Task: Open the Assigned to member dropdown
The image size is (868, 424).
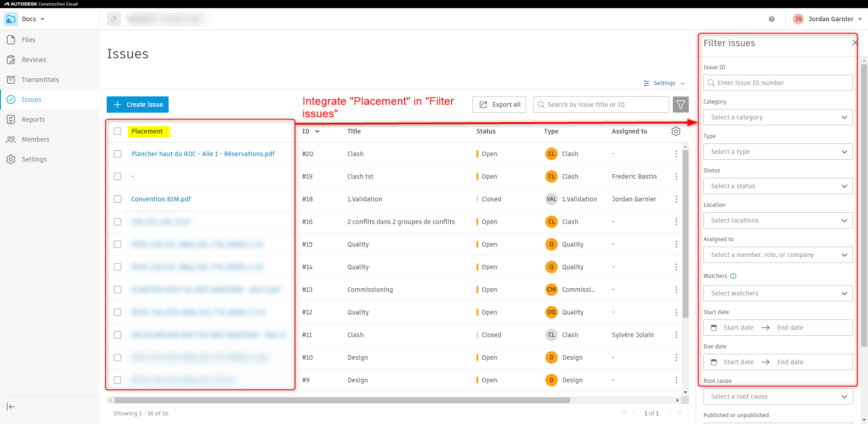Action: [778, 255]
